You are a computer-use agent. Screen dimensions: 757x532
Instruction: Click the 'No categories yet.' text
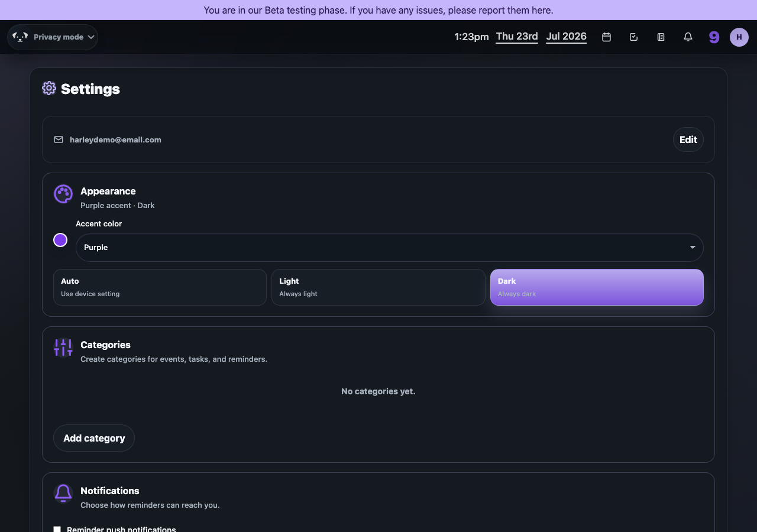click(x=378, y=391)
